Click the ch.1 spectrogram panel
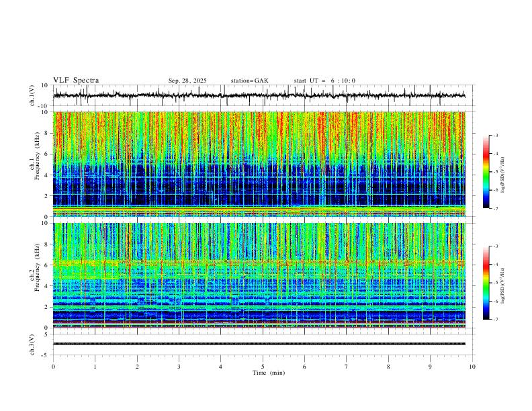 (x=259, y=164)
